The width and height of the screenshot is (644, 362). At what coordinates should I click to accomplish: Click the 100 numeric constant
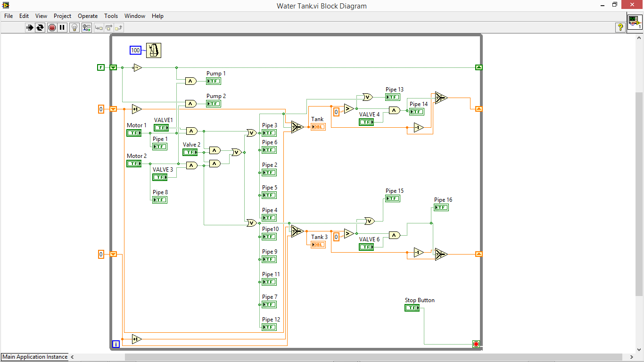[135, 50]
